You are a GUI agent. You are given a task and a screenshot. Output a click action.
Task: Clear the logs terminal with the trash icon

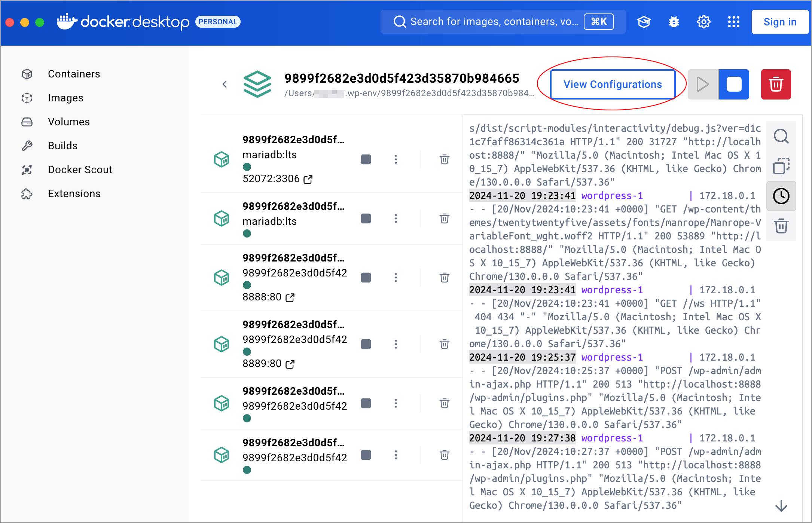click(x=781, y=226)
